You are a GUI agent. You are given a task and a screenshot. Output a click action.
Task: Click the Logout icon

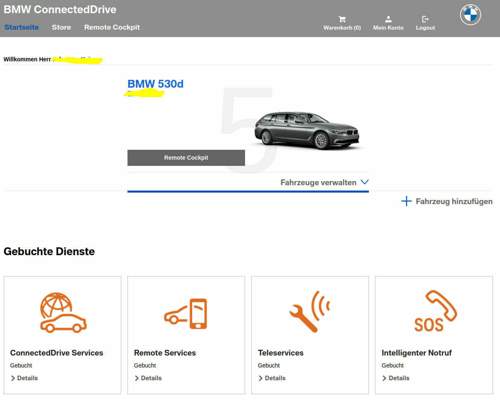(x=425, y=19)
